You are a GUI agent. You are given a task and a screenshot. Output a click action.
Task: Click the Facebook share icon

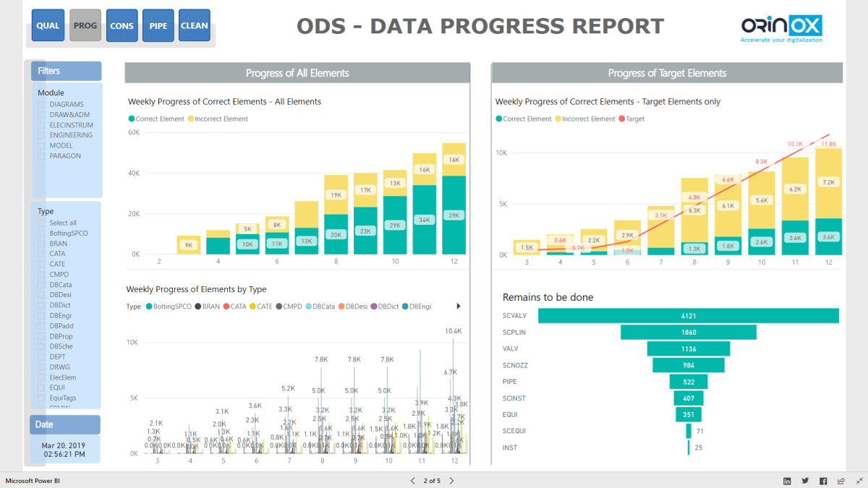click(x=823, y=481)
